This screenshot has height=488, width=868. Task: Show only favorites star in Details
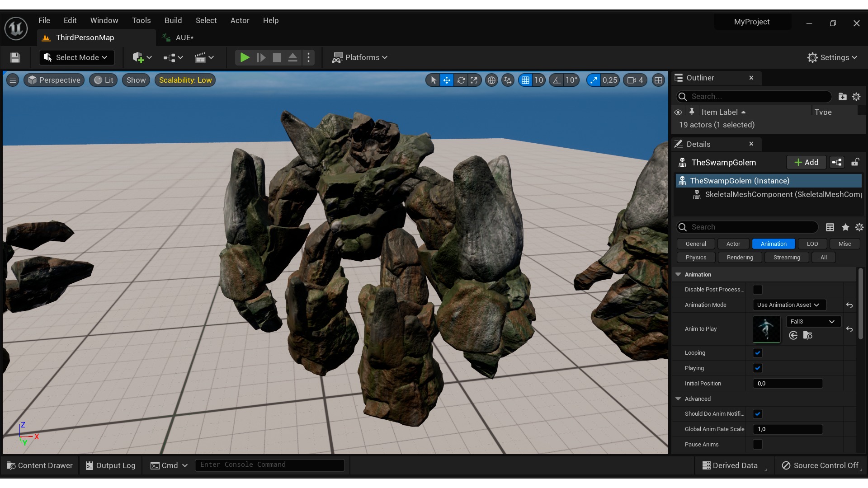tap(845, 227)
